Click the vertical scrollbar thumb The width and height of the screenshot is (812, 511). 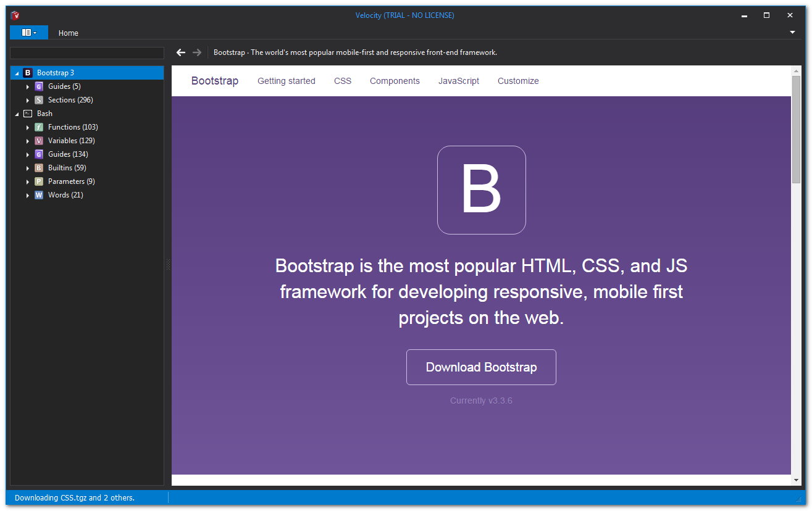tap(796, 130)
